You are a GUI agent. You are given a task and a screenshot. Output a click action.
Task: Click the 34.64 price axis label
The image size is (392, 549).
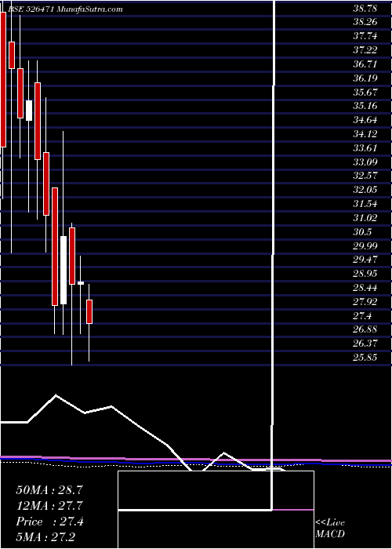click(x=365, y=120)
